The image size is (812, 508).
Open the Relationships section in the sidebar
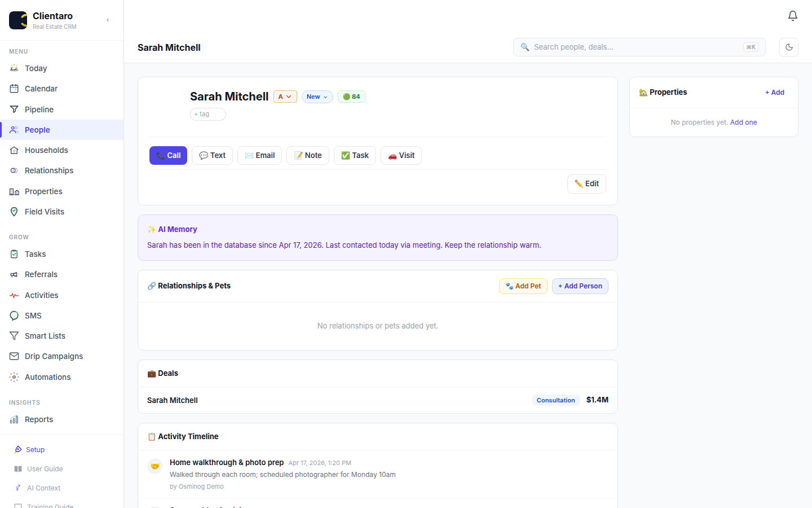click(x=48, y=170)
